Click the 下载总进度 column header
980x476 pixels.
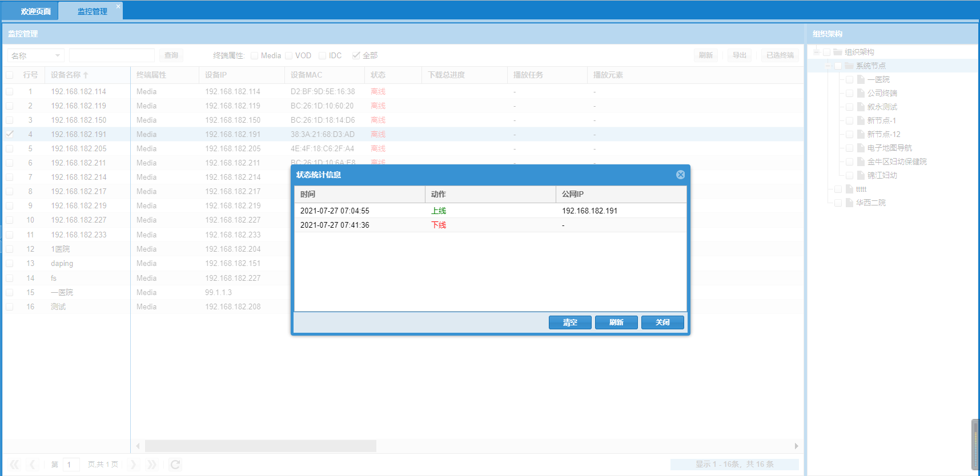pos(465,75)
